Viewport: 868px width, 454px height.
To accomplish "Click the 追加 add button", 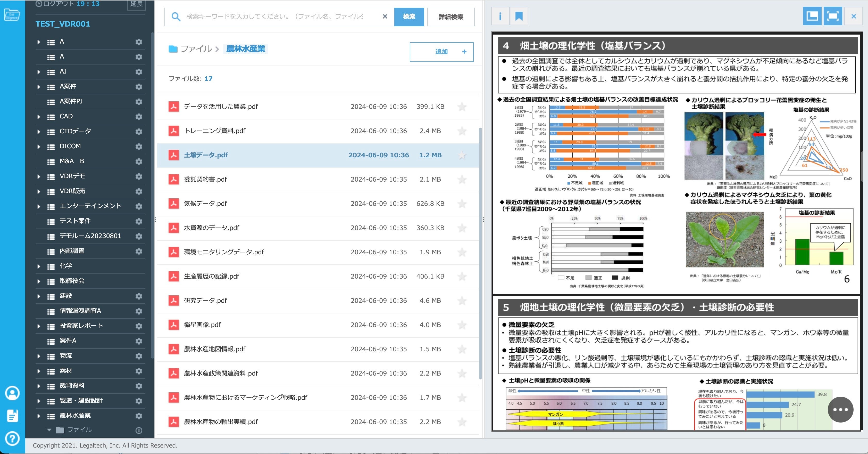I will [441, 52].
